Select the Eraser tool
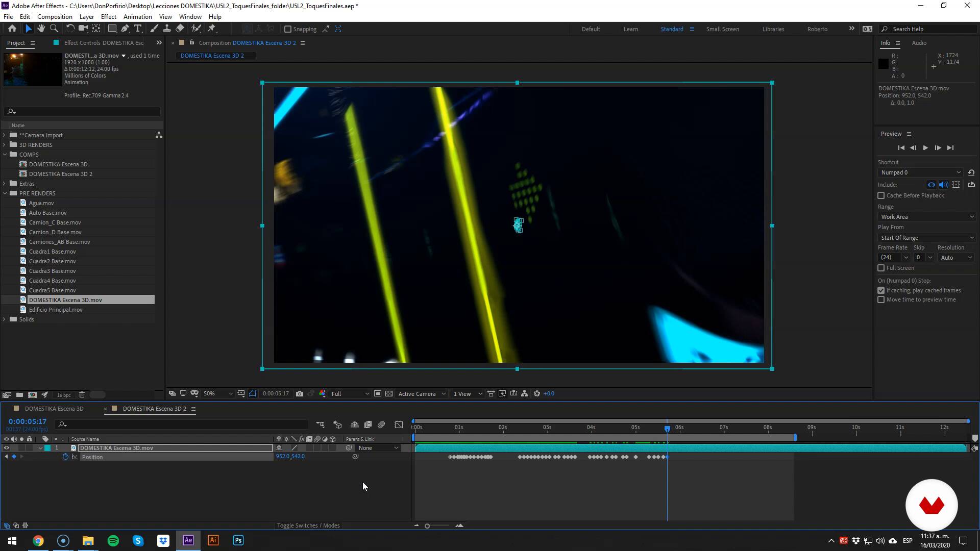 pos(180,29)
